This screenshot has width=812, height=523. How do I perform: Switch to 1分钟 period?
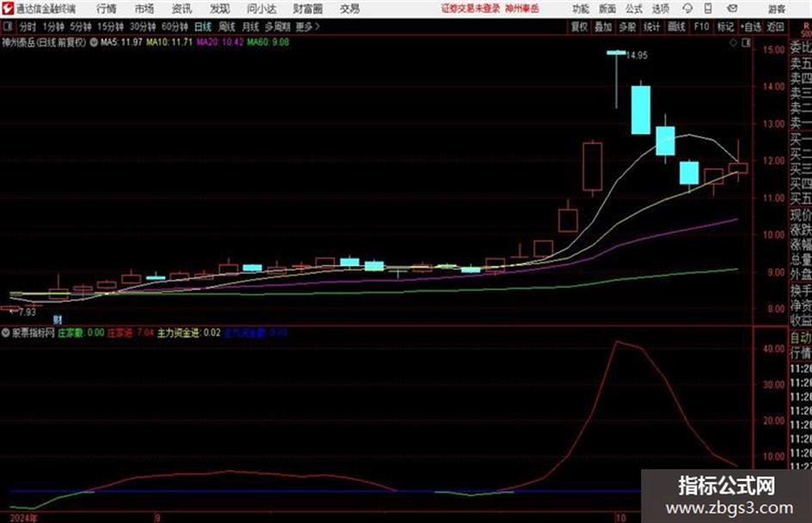[53, 27]
